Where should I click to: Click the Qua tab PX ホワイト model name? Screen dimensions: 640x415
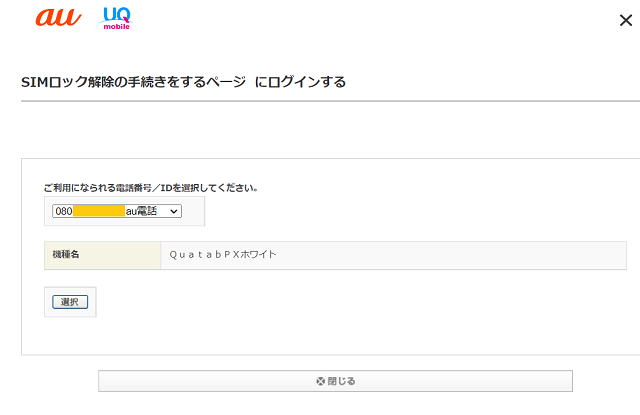(x=223, y=255)
